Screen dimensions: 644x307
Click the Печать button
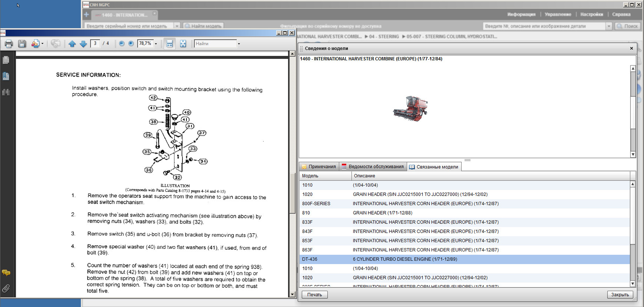pyautogui.click(x=314, y=294)
